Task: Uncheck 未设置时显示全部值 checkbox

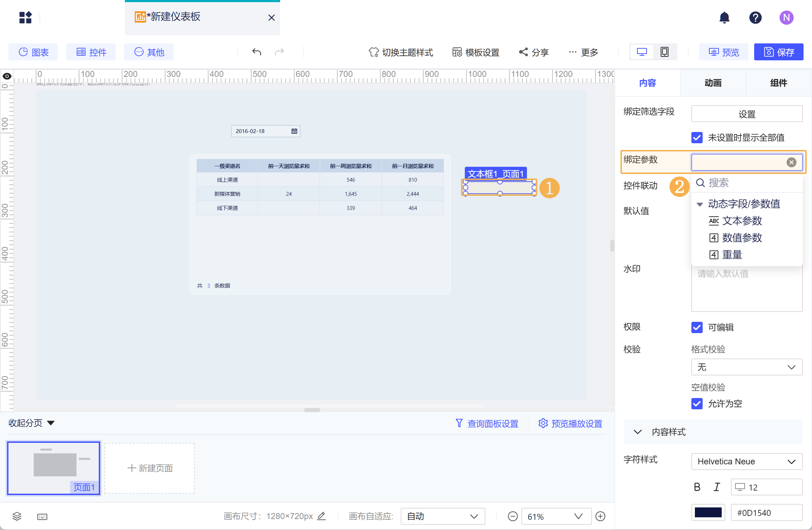Action: click(x=697, y=138)
